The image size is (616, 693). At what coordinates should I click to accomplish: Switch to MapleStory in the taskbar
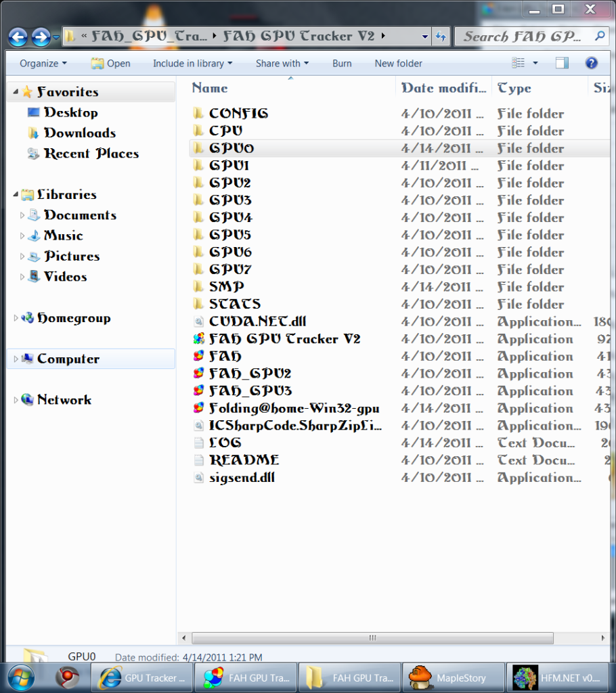click(453, 677)
